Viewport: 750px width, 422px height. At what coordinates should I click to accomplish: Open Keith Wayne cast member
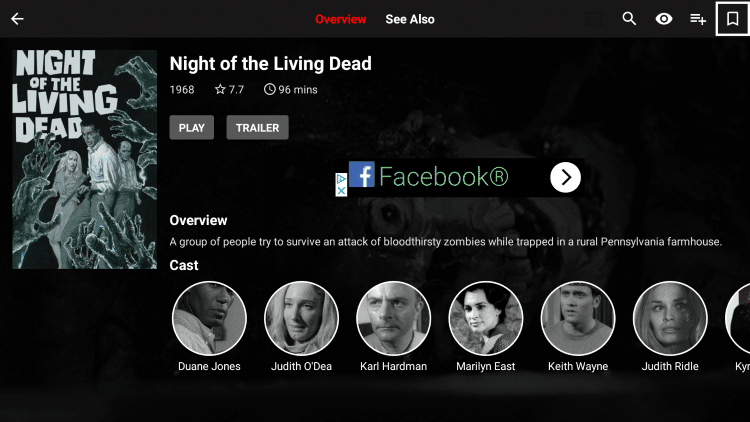pos(578,318)
